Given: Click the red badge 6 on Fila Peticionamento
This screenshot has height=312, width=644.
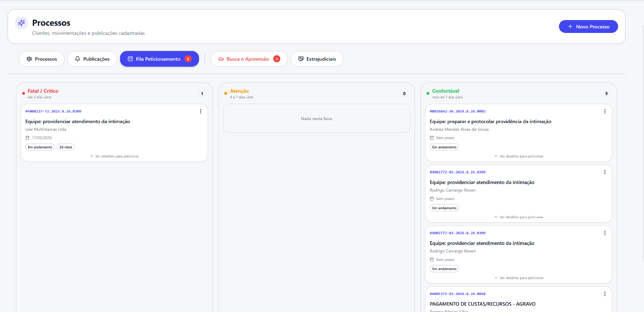Looking at the screenshot, I should (x=188, y=59).
